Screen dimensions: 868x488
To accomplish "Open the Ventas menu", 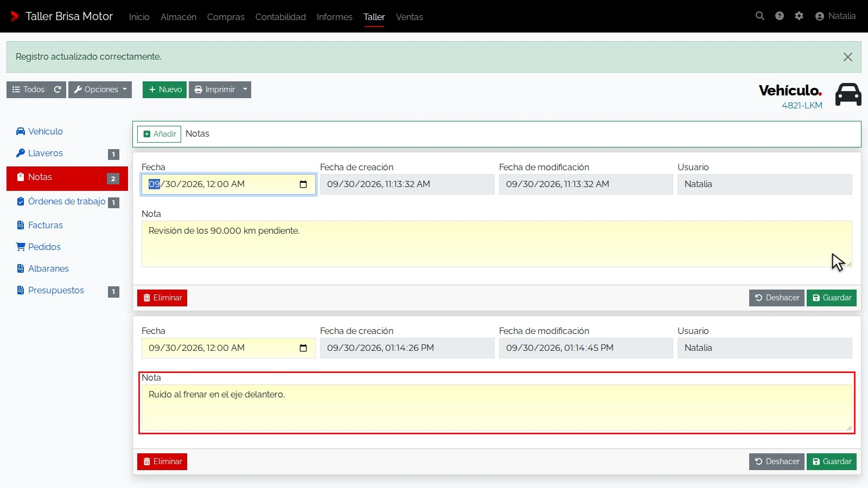I will click(410, 17).
